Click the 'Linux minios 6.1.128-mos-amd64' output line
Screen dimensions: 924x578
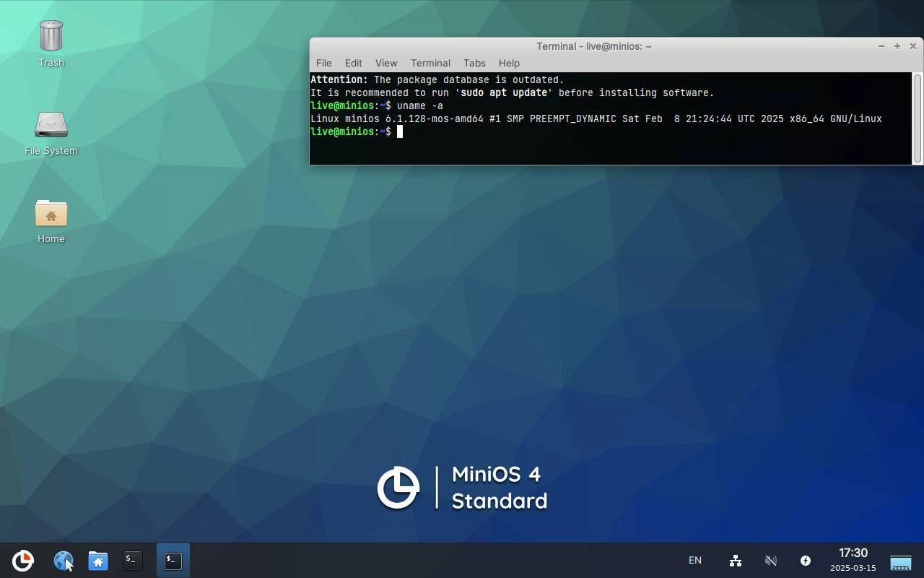pyautogui.click(x=596, y=119)
